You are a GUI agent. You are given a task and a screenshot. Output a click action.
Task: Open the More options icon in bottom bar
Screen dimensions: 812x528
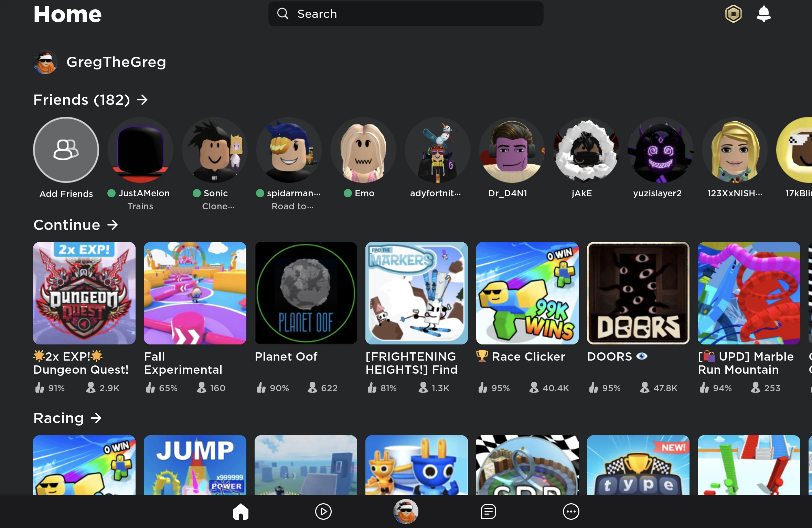[x=571, y=511]
